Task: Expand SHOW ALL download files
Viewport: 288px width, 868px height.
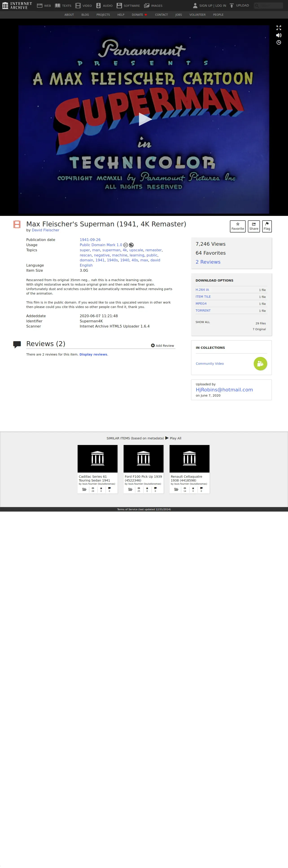Action: pyautogui.click(x=203, y=322)
